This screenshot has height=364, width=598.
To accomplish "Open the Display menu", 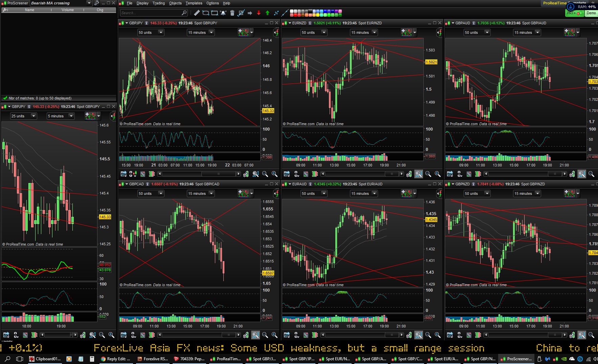I will [142, 3].
